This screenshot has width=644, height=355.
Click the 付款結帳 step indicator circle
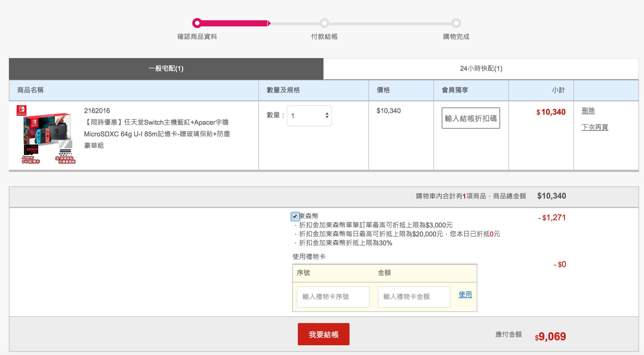(324, 23)
